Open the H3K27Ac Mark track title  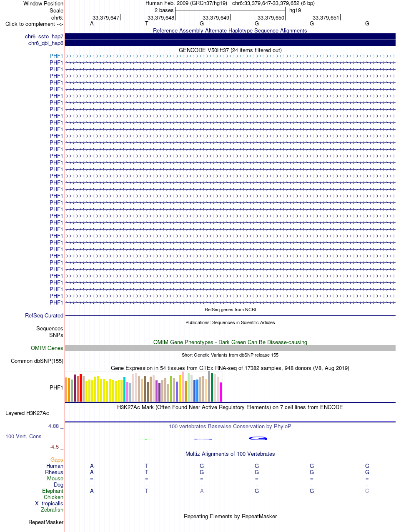[x=230, y=407]
